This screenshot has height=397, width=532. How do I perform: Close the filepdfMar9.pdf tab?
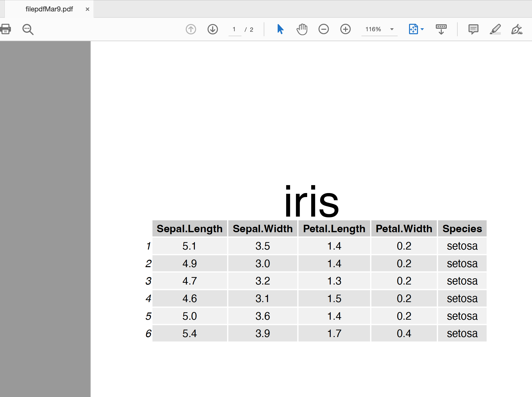pyautogui.click(x=87, y=9)
